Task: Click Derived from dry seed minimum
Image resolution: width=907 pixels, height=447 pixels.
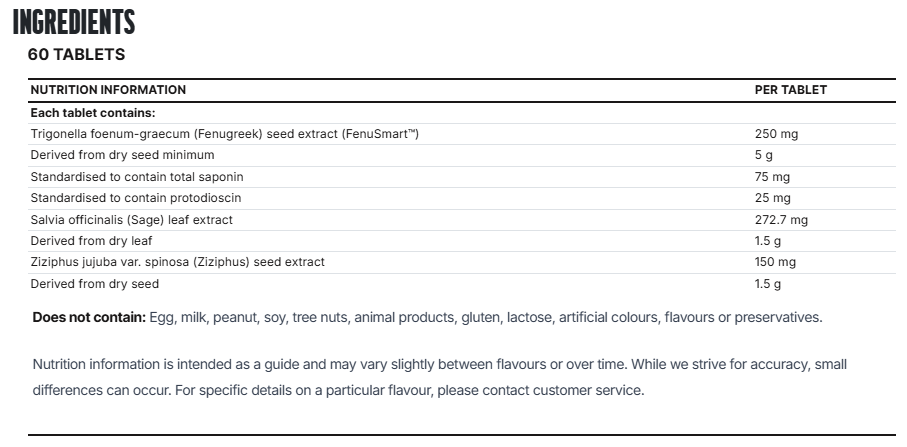Action: click(123, 155)
